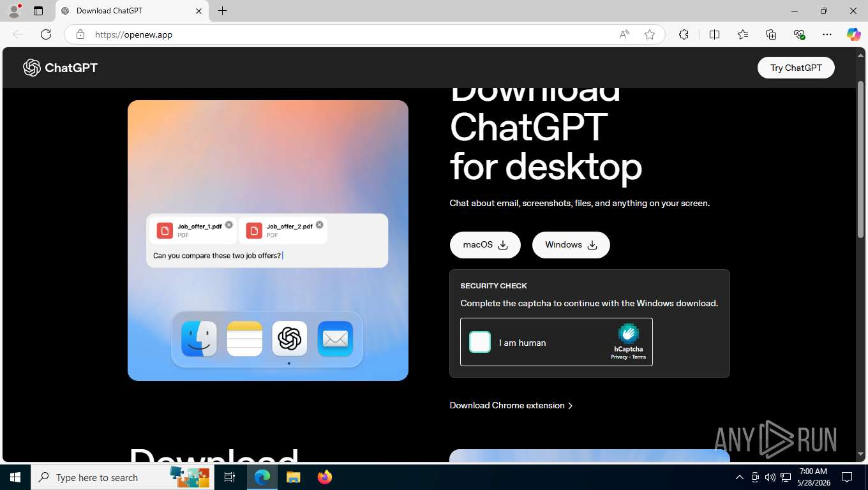
Task: Remove Job_offer_1.pdf attachment
Action: 229,225
